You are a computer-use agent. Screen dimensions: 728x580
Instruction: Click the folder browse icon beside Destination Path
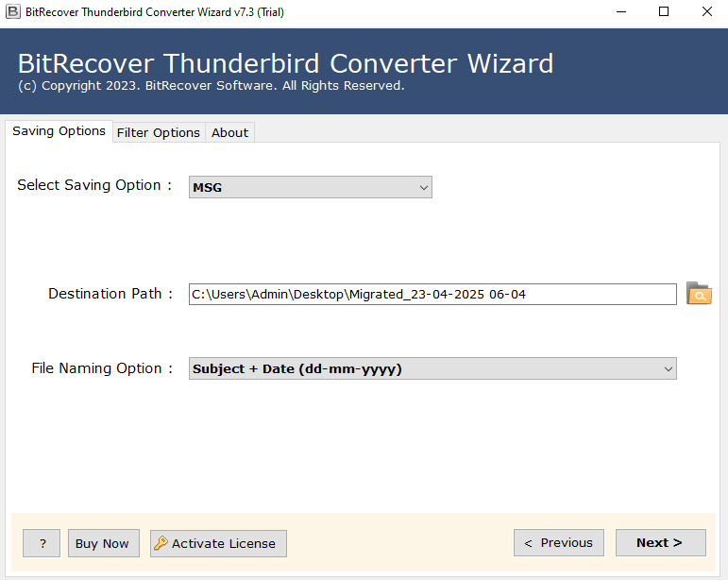click(699, 294)
